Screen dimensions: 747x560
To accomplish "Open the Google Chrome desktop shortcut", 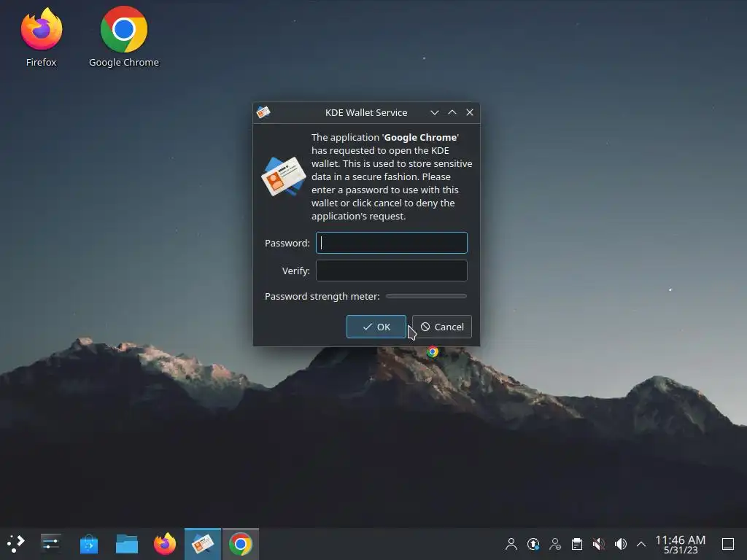I will [x=124, y=37].
